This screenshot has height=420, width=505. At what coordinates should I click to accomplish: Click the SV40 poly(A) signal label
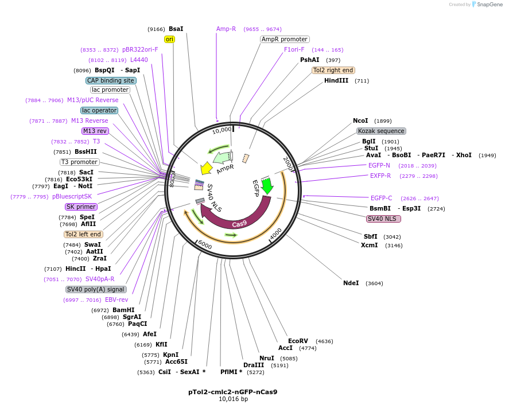tap(95, 289)
